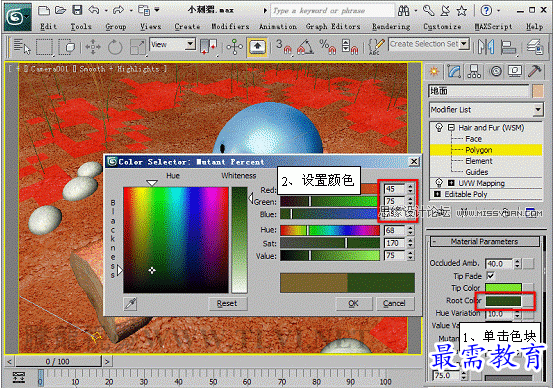
Task: Select the Rotate tool
Action: pyautogui.click(x=115, y=47)
